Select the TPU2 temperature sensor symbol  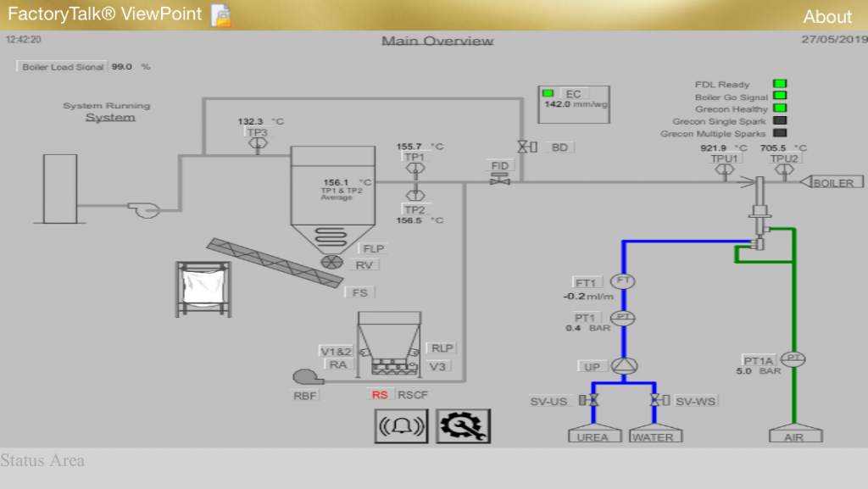(784, 170)
